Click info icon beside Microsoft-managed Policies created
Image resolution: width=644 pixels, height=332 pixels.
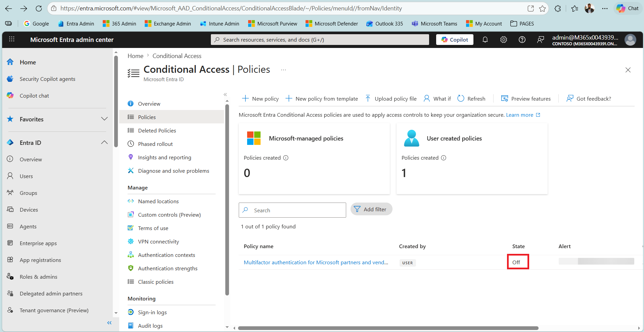coord(286,158)
